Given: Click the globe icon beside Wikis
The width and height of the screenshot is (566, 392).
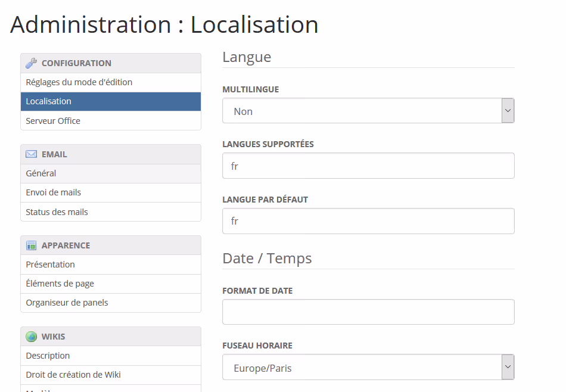Looking at the screenshot, I should point(32,337).
